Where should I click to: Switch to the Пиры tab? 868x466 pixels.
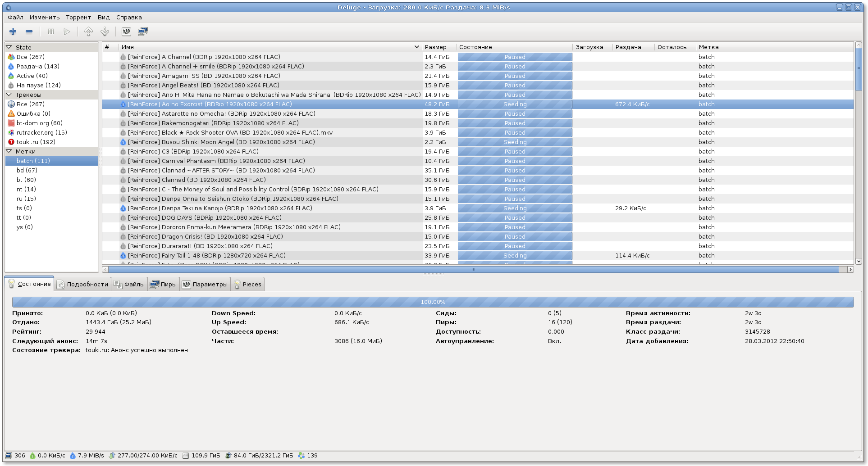point(163,284)
